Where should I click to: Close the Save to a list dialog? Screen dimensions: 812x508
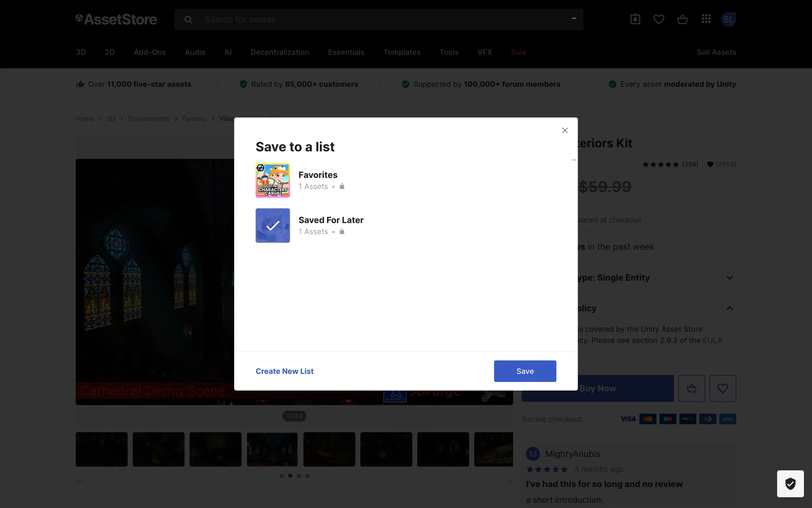pyautogui.click(x=565, y=130)
